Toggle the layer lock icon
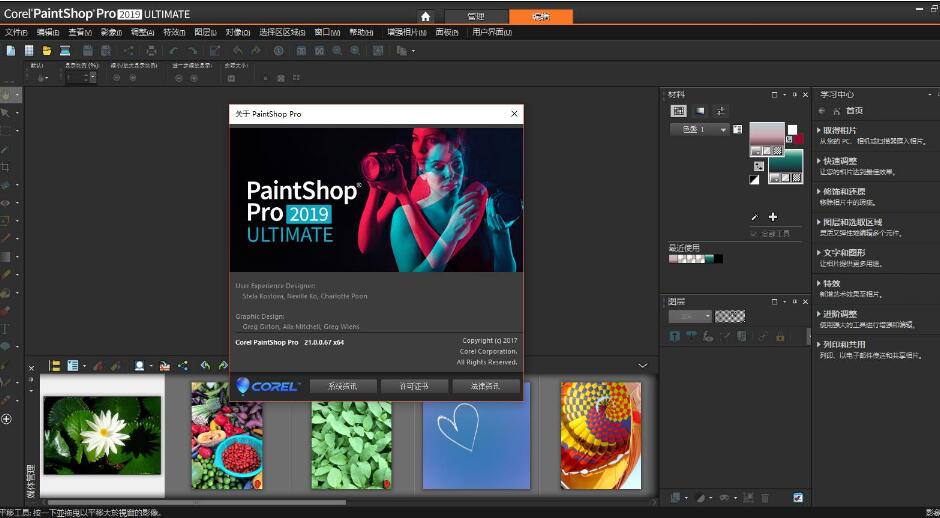This screenshot has width=940, height=518. [780, 337]
